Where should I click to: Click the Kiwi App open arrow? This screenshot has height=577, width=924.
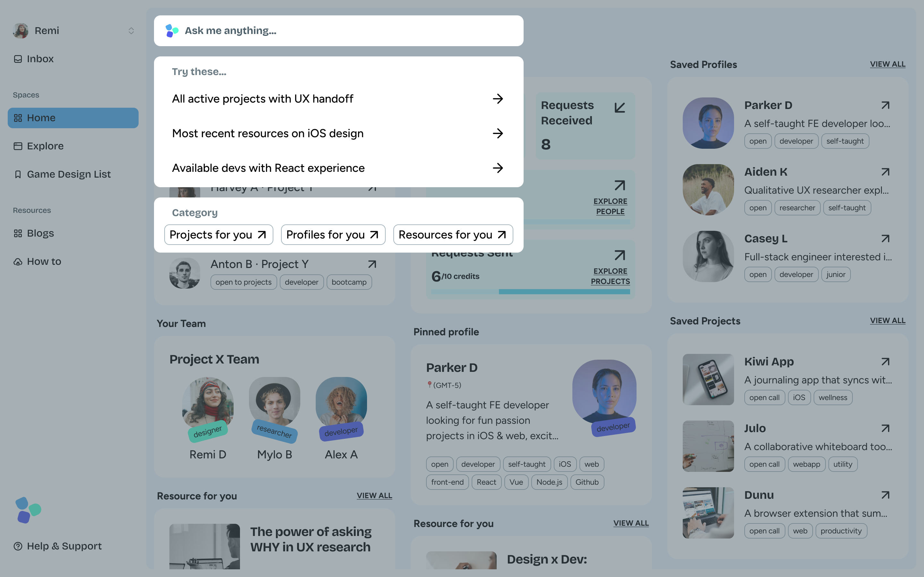[886, 362]
